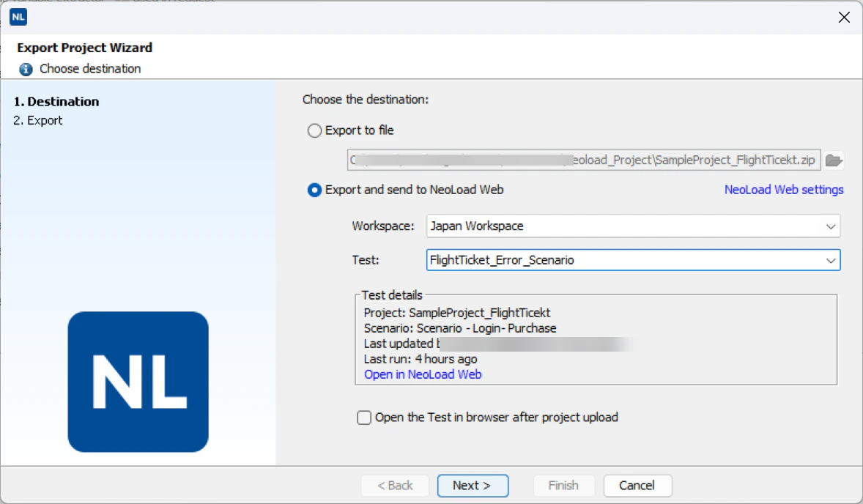The image size is (863, 504).
Task: Enable Open the Test in browser checkbox
Action: tap(364, 418)
